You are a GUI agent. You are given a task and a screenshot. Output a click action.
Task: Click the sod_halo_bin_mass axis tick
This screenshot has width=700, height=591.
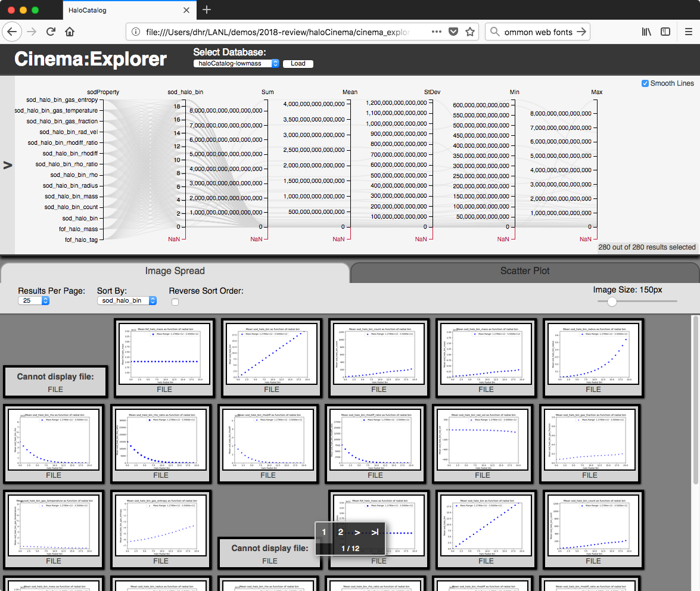coord(71,197)
